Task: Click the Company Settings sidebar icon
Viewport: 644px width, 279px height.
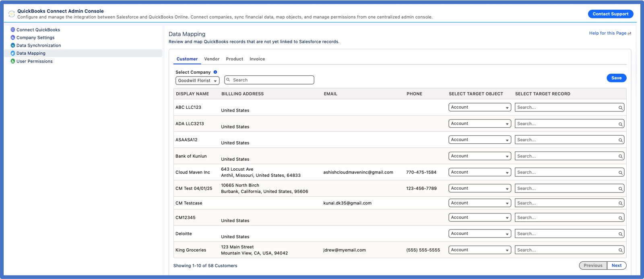Action: (13, 37)
